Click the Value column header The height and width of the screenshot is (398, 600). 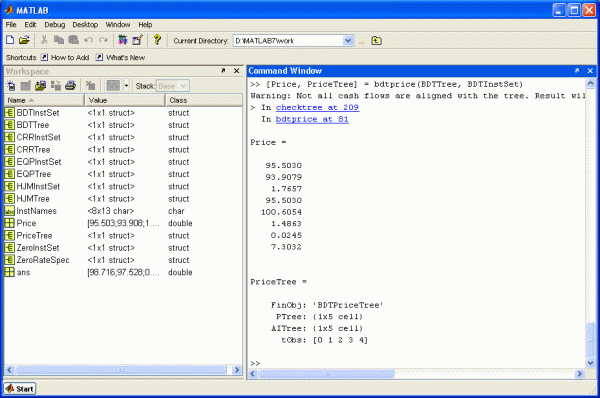(125, 100)
